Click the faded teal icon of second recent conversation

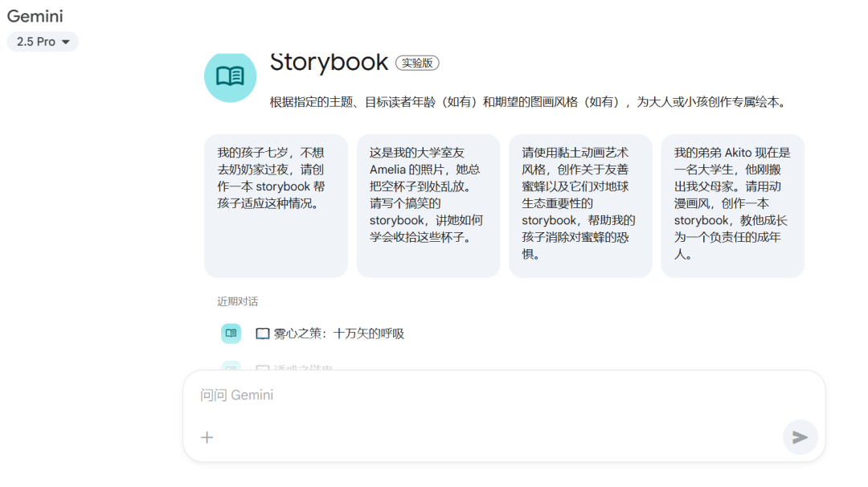(231, 367)
